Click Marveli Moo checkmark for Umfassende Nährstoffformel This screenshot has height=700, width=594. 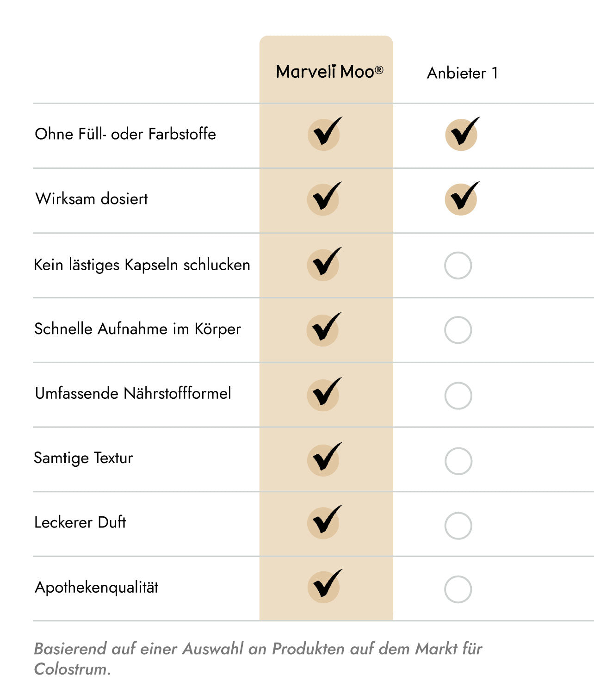[x=324, y=394]
